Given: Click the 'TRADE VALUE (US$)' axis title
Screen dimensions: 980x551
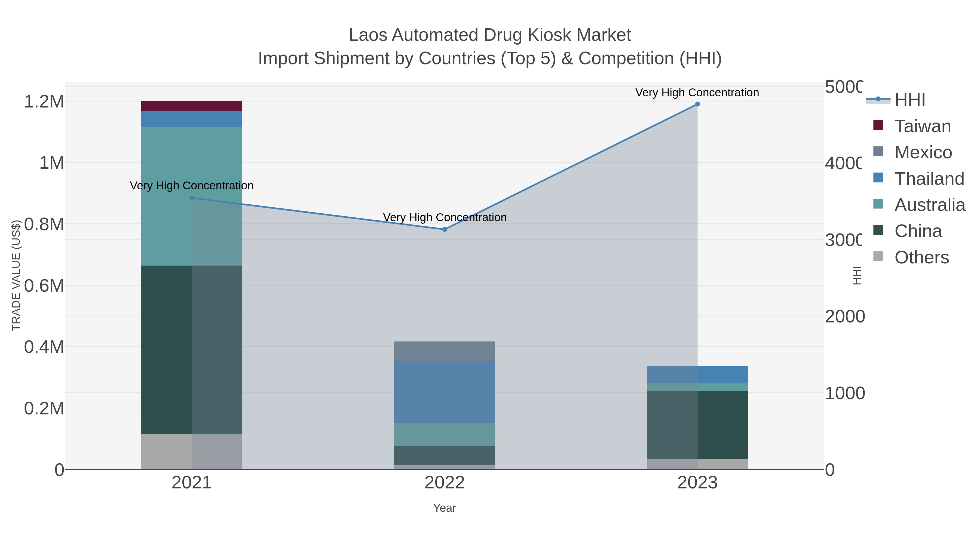Looking at the screenshot, I should 16,275.
